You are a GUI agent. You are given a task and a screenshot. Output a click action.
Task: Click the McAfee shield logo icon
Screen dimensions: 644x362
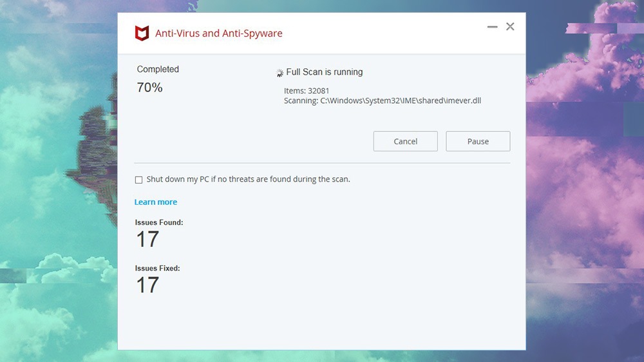(x=142, y=33)
